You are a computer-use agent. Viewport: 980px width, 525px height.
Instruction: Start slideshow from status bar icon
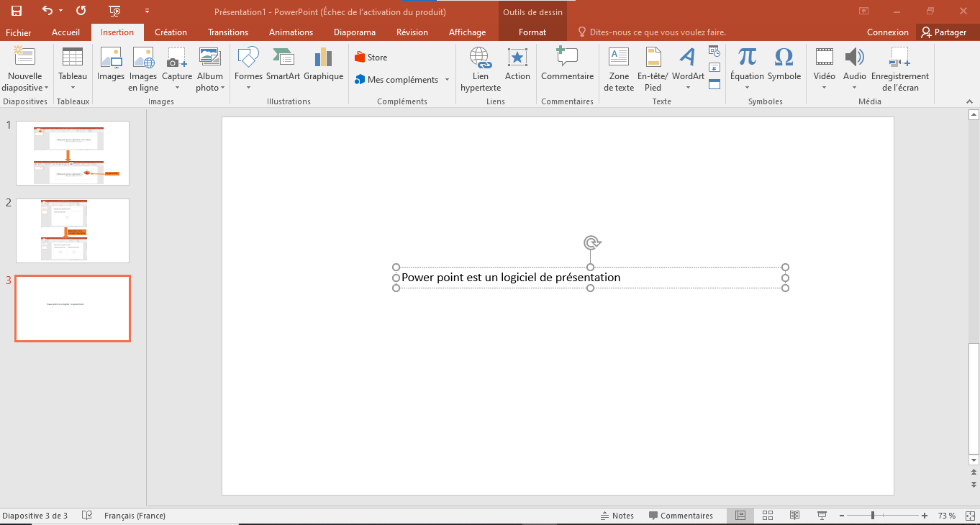coord(822,516)
